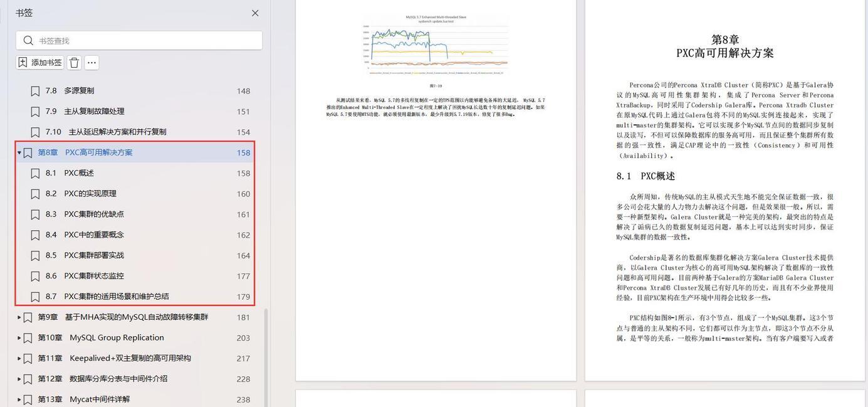Screen dimensions: 868x407
Task: Click bookmark icon beside 8.4 PXC中的重要概念
Action: 35,235
